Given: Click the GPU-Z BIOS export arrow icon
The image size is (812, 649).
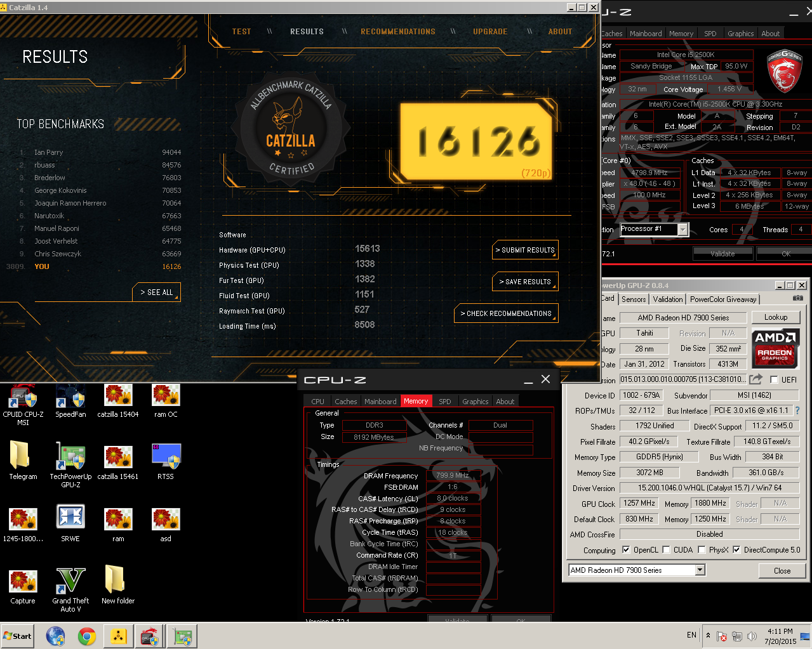Looking at the screenshot, I should [x=755, y=379].
